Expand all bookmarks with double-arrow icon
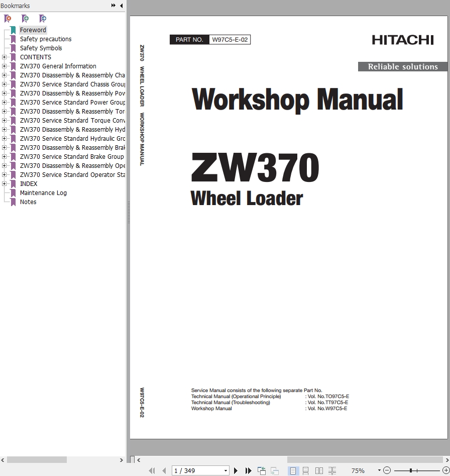The image size is (450, 476). (114, 6)
